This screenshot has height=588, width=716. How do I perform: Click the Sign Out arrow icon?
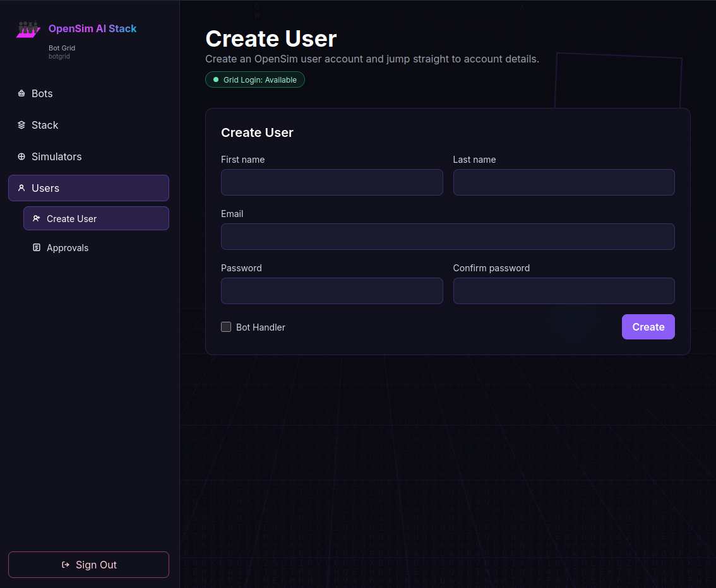tap(66, 565)
